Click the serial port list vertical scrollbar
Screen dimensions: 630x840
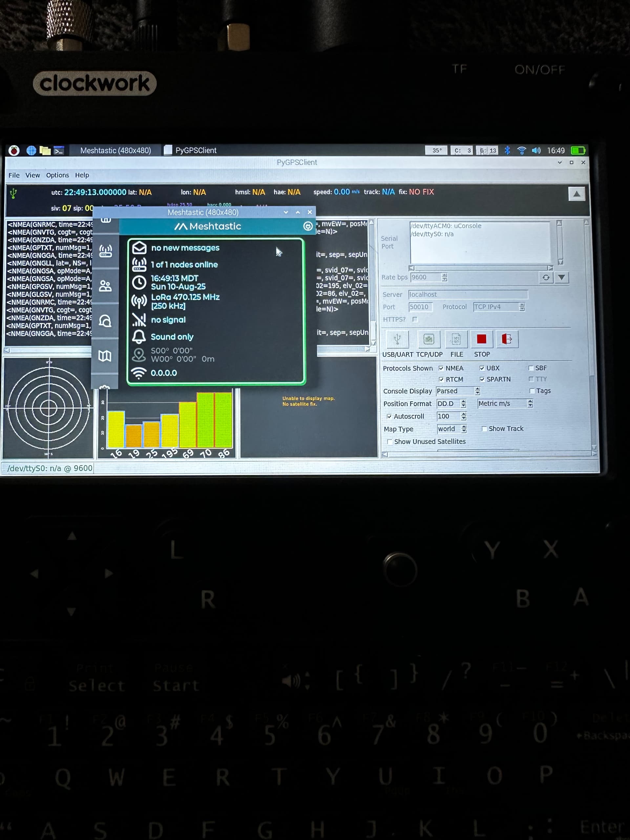(x=559, y=243)
